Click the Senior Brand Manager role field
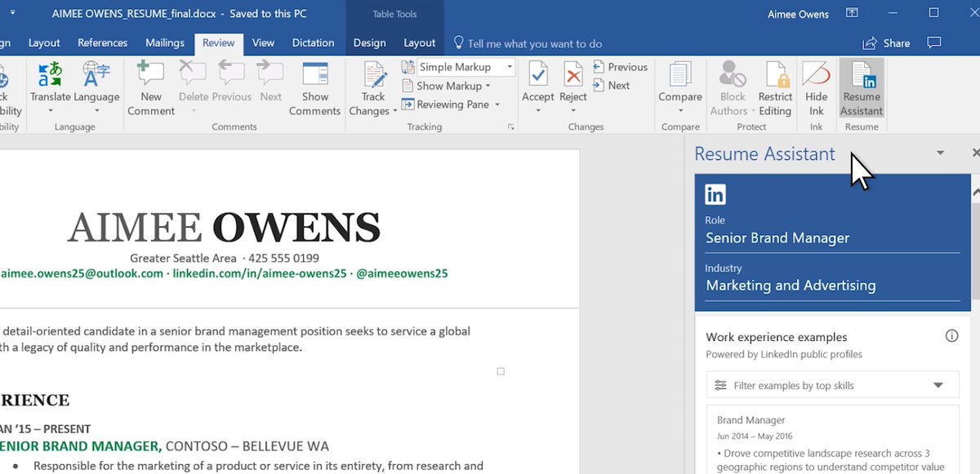980x474 pixels. coord(833,238)
